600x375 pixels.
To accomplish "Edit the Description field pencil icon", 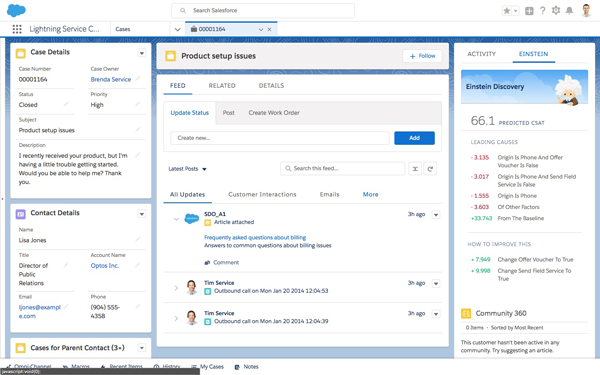I will point(138,155).
